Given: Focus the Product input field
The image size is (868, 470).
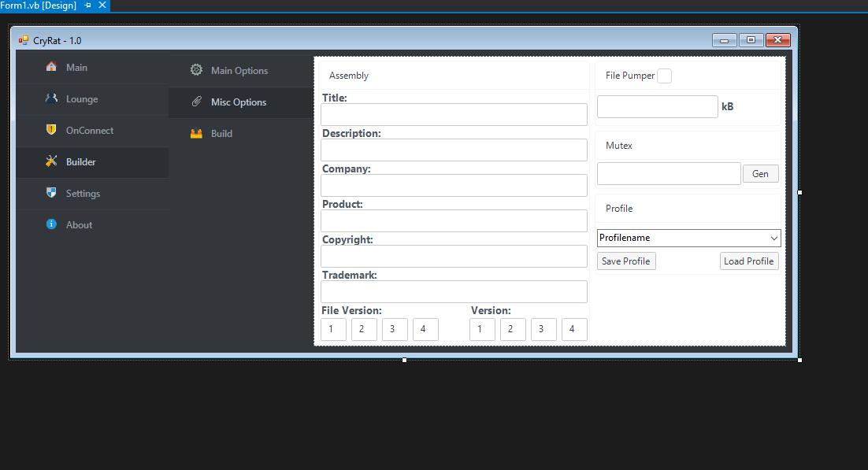Looking at the screenshot, I should 454,221.
